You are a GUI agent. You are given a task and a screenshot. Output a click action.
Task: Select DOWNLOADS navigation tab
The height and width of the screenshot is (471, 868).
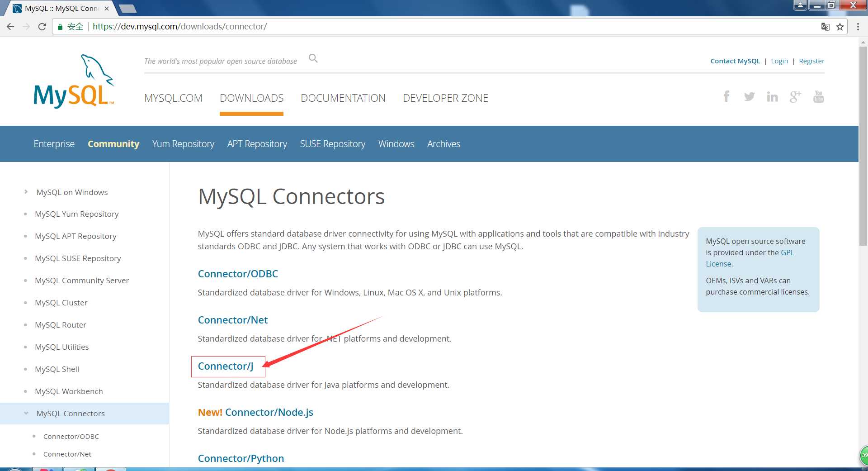tap(251, 98)
